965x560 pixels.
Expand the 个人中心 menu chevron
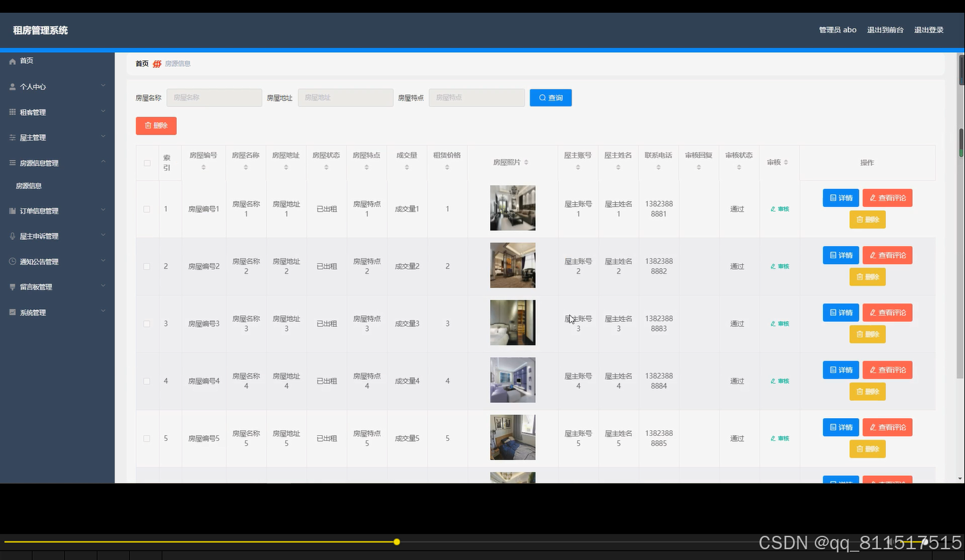click(x=103, y=85)
